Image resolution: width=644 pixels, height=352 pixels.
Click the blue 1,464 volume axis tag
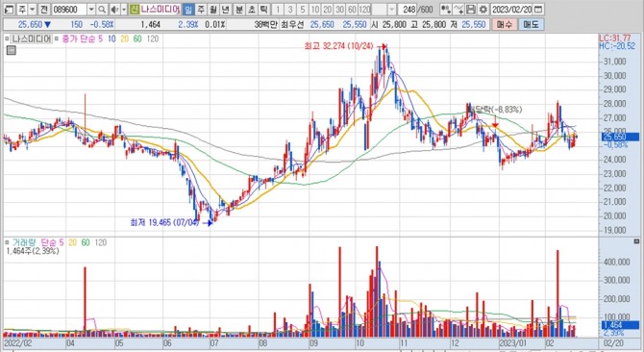[620, 325]
